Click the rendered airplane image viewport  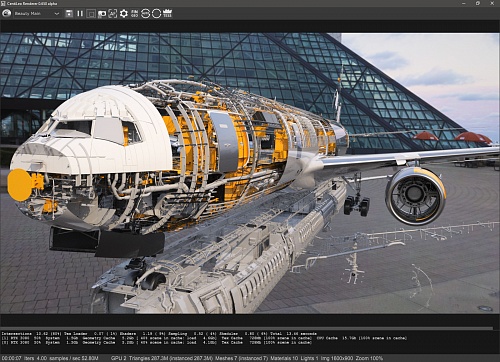click(x=250, y=173)
